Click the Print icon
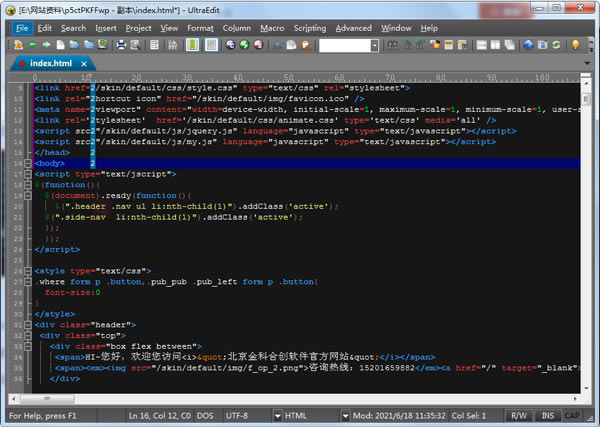 point(121,45)
